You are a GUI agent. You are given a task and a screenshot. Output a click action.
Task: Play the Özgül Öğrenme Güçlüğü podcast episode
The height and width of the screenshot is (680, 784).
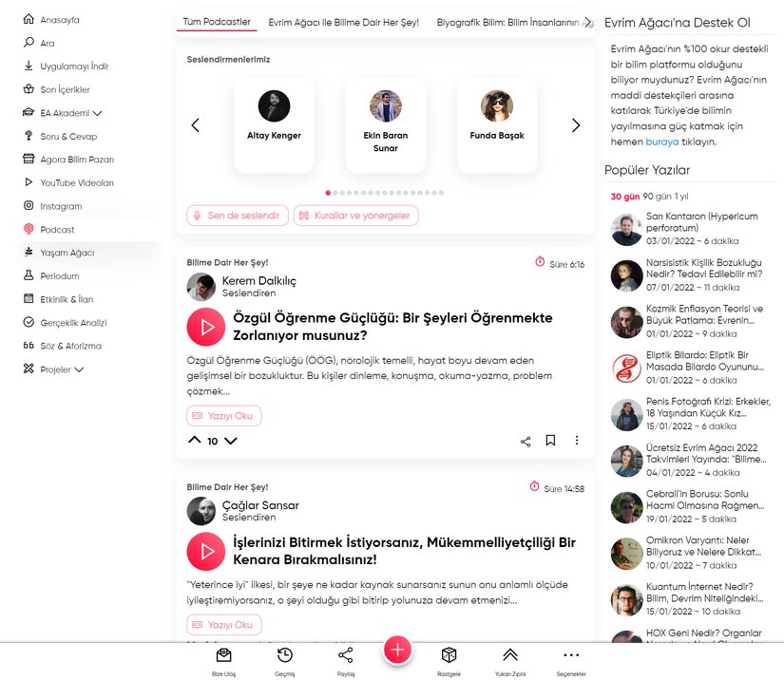tap(206, 327)
